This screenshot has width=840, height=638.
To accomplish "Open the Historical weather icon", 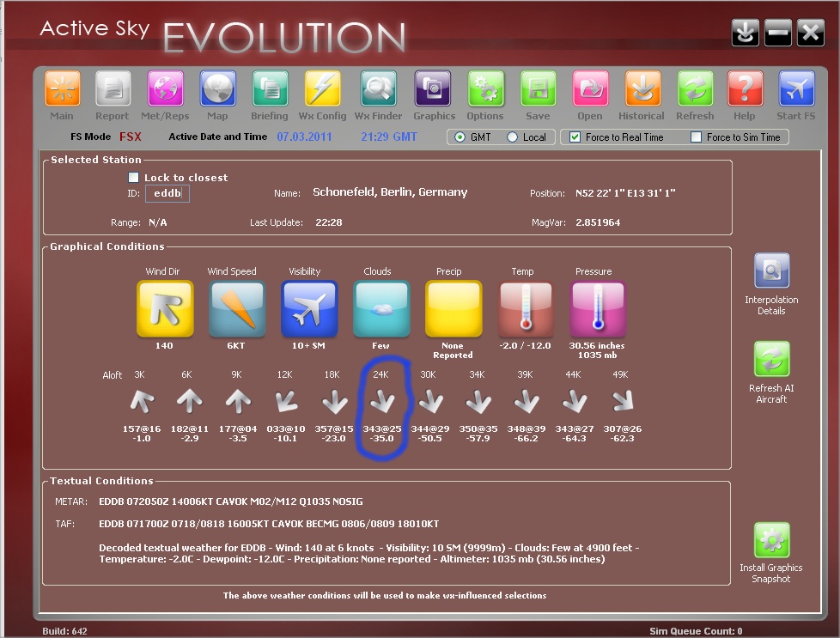I will pyautogui.click(x=642, y=88).
